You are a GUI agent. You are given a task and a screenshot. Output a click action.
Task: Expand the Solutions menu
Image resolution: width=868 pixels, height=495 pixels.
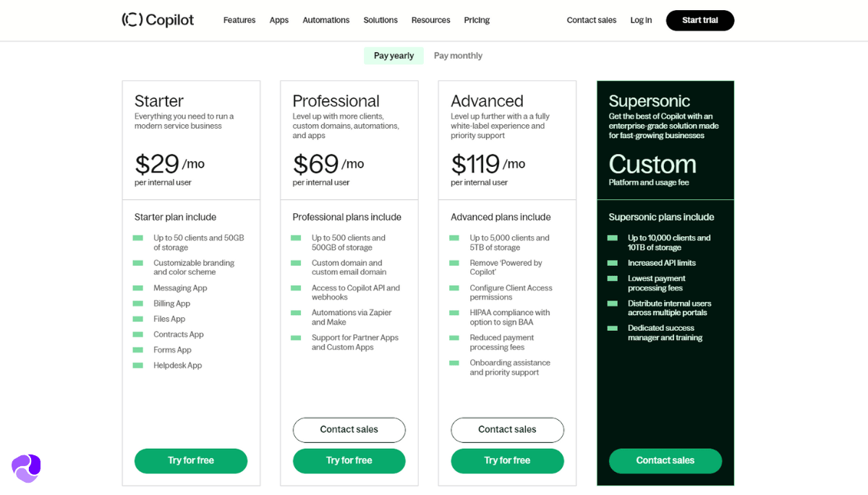click(380, 20)
